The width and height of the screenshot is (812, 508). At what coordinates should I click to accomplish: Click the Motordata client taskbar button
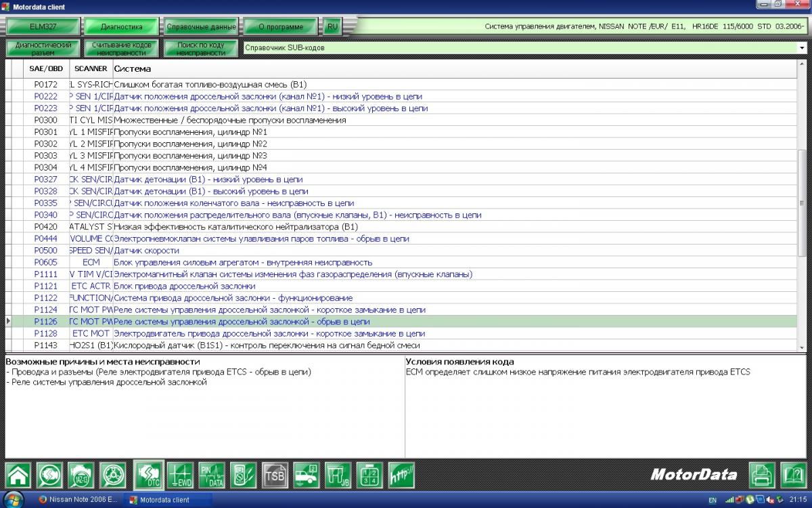tap(168, 500)
